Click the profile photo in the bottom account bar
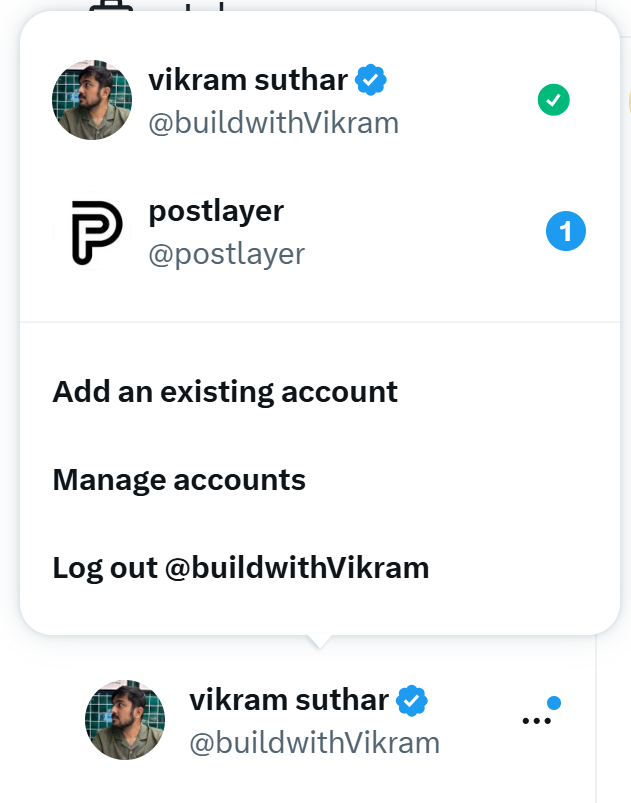Viewport: 631px width, 803px height. (x=126, y=720)
